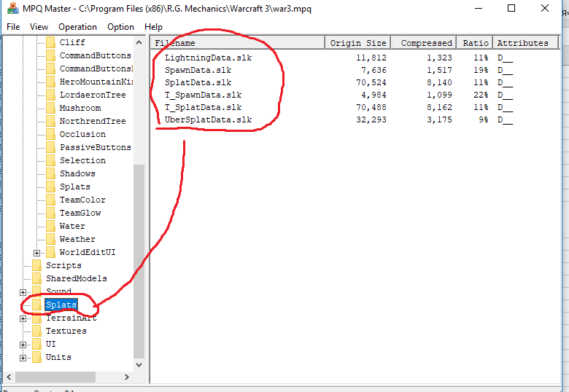Expand the Units tree node

point(23,358)
